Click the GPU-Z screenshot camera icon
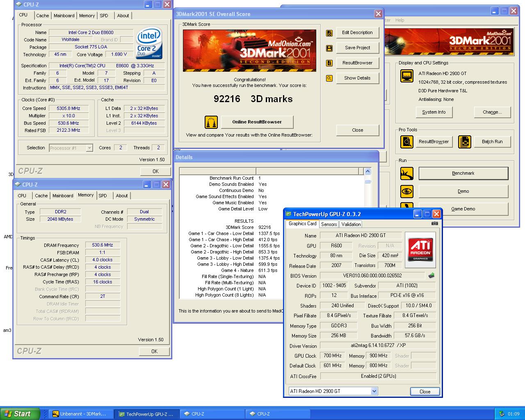Screen dimensions: 525x420 click(x=435, y=224)
